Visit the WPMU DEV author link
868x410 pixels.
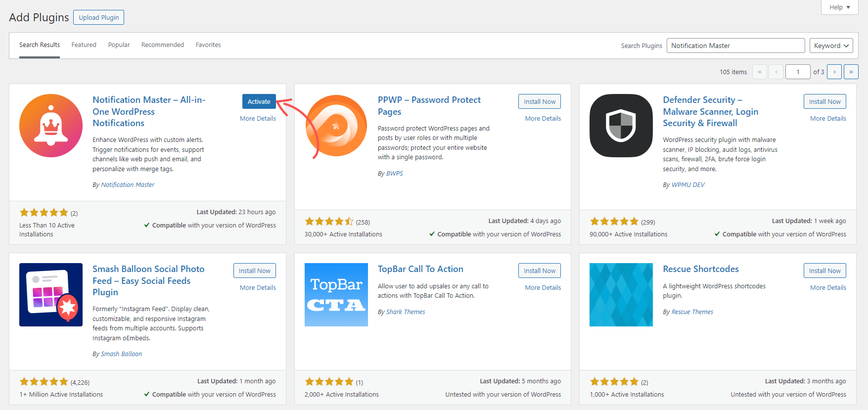click(688, 185)
